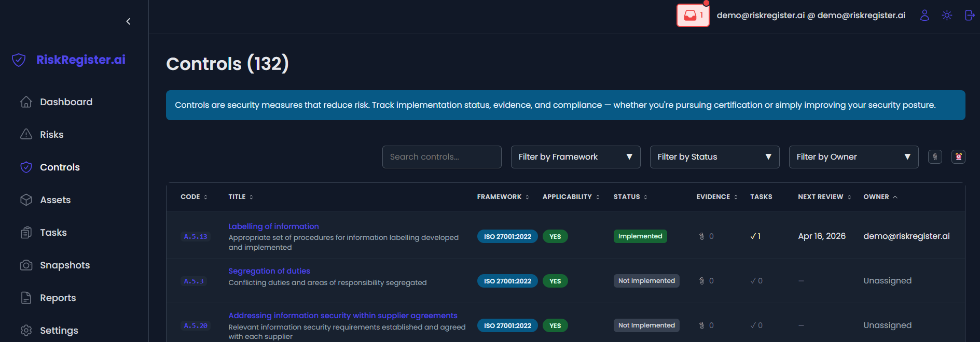Open the Segregation of duties control link
The image size is (980, 342).
(x=269, y=271)
